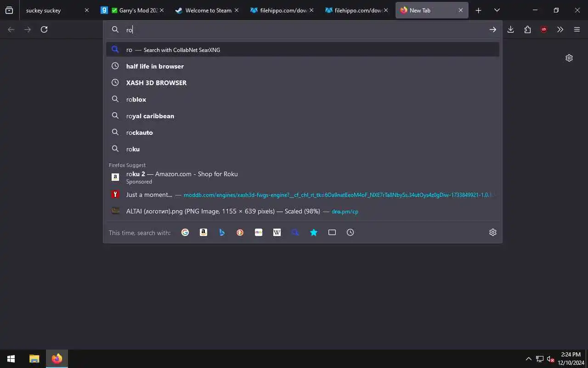Open the ALTAI PNG image dro.pm result
This screenshot has height=368, width=588.
303,211
